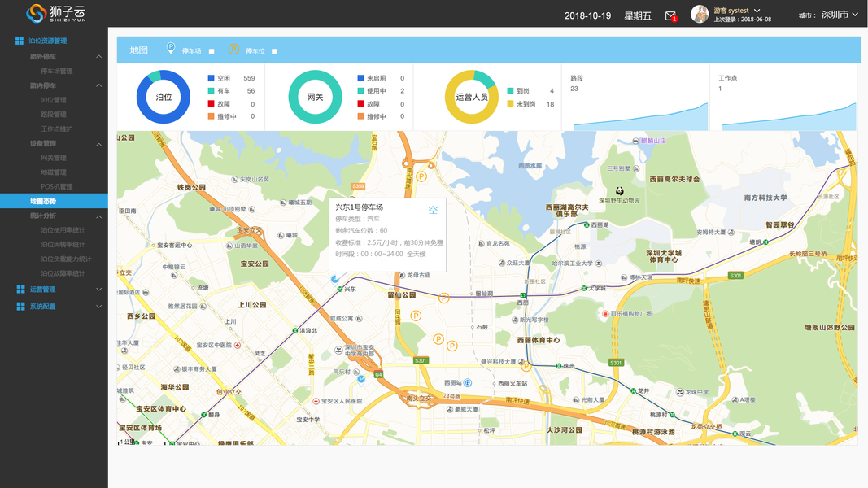Image resolution: width=868 pixels, height=488 pixels.
Task: Click the 地图 header label
Action: point(139,50)
